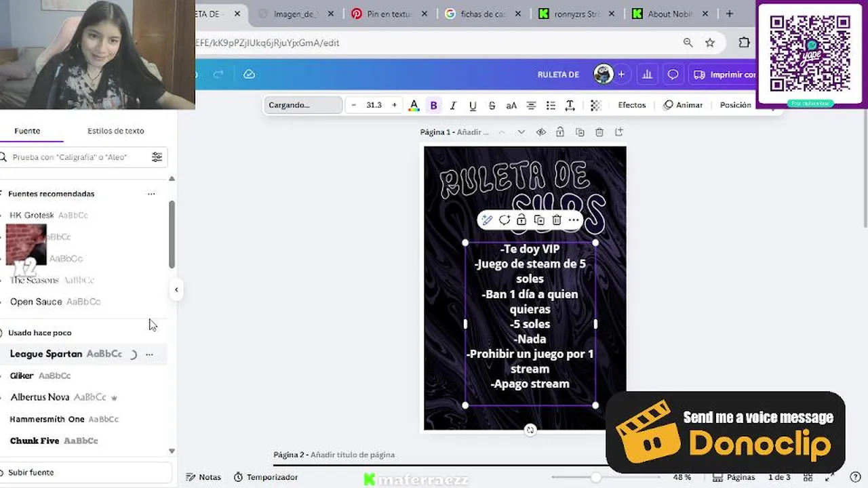Open Magic Write on selected text
The height and width of the screenshot is (488, 868).
[487, 220]
